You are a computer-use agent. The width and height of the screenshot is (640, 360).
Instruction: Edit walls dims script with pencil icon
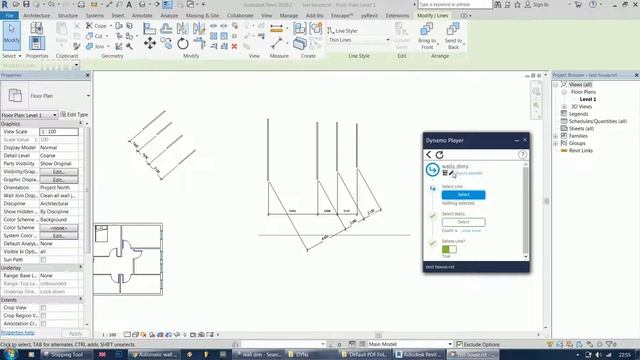pos(451,173)
